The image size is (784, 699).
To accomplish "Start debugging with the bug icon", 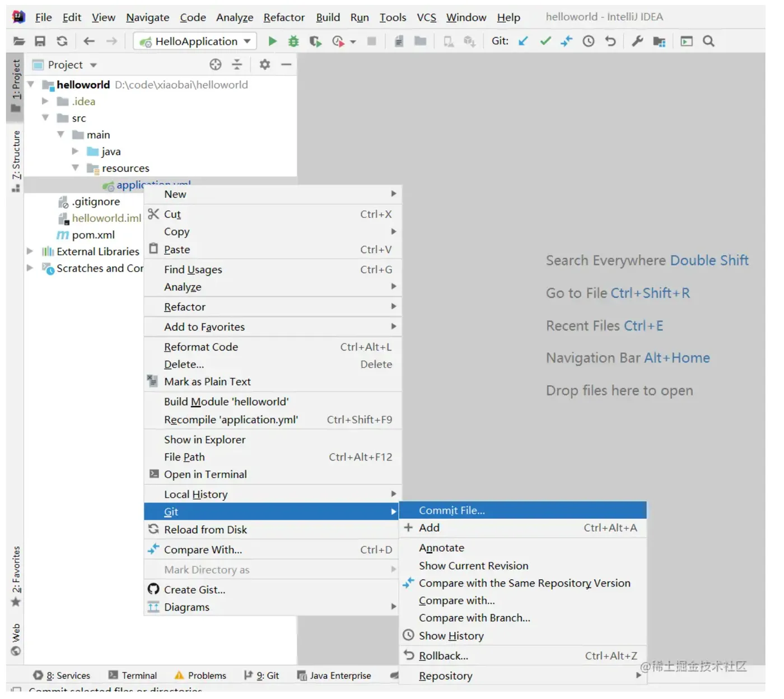I will 293,41.
